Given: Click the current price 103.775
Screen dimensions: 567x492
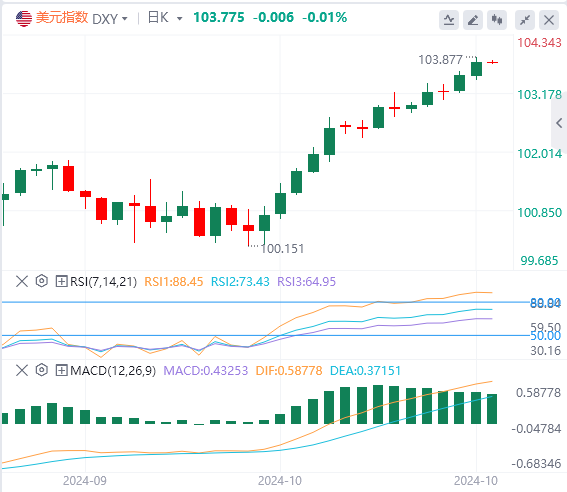Looking at the screenshot, I should click(x=219, y=17).
